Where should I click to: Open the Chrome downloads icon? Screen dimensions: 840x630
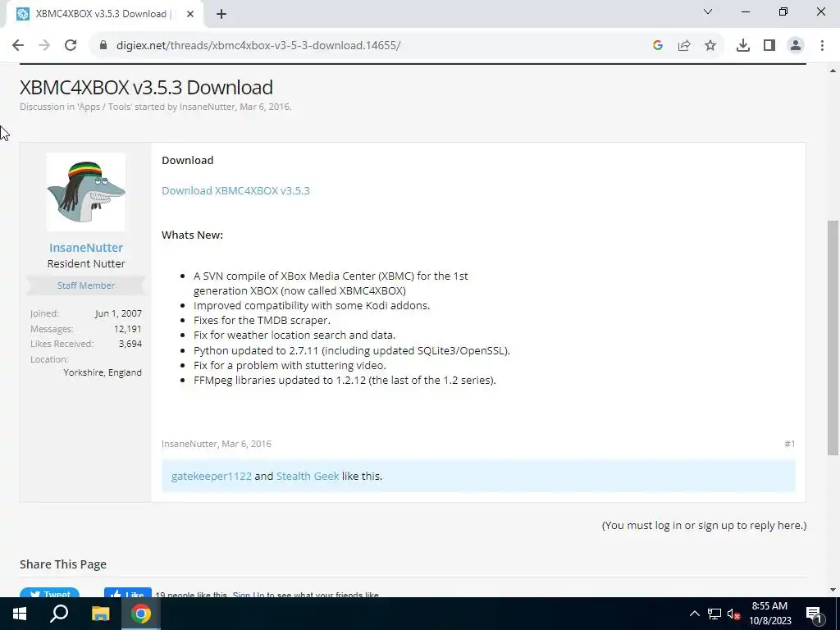[x=743, y=46]
